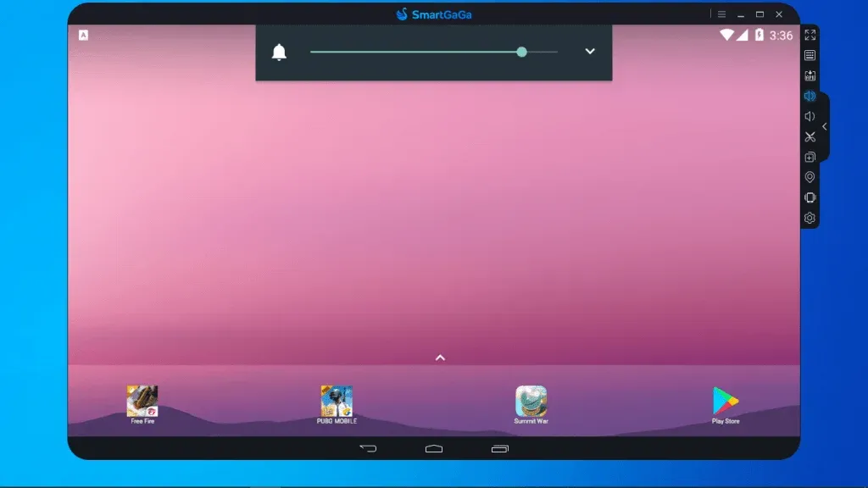Enter fullscreen mode from sidebar
This screenshot has height=488, width=868.
pos(810,35)
